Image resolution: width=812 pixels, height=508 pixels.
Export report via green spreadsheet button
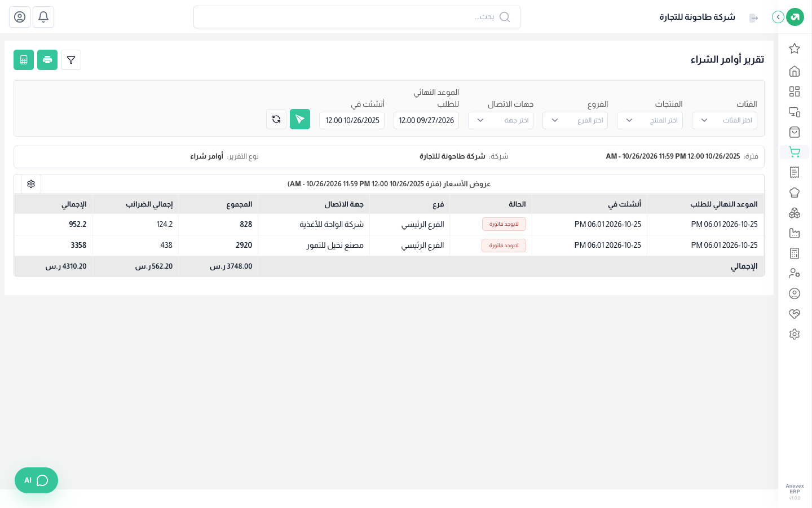[24, 60]
